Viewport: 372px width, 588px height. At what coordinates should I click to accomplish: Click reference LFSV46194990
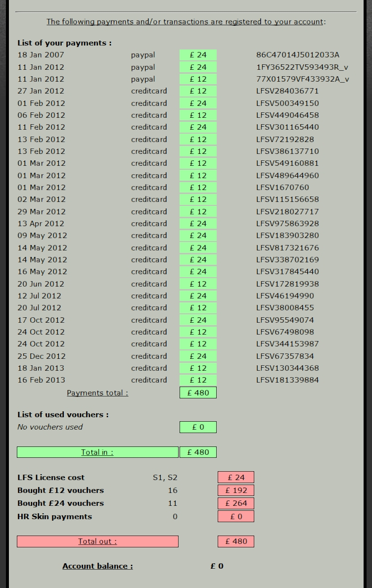(x=285, y=296)
